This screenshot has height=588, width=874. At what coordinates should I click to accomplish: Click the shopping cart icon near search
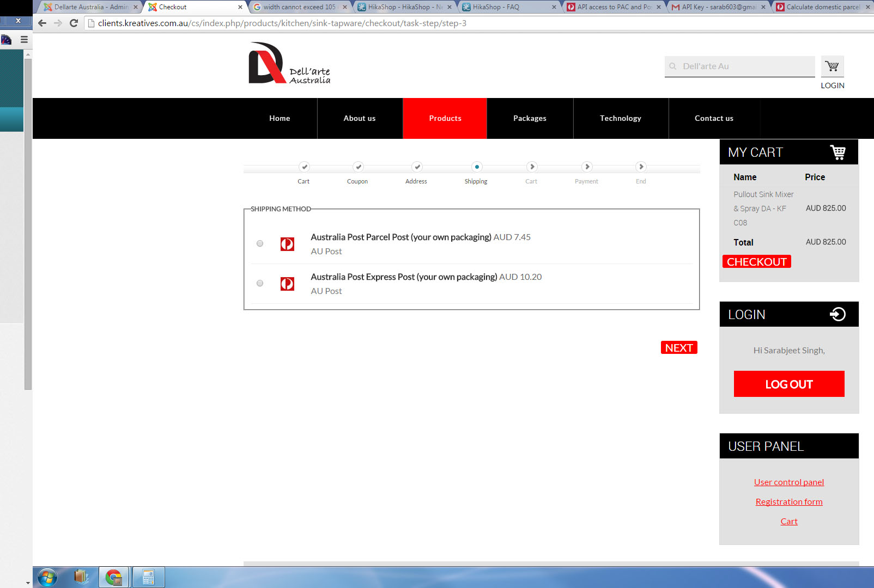click(x=832, y=66)
